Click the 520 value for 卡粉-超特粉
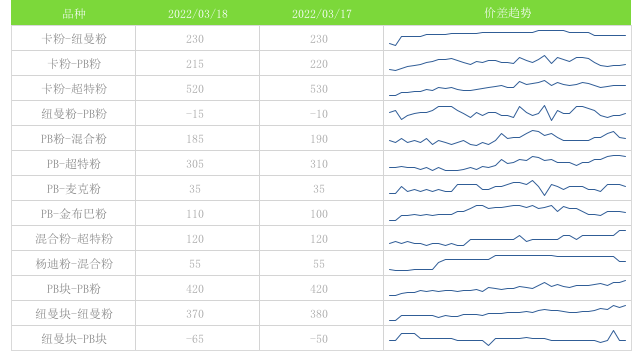This screenshot has height=364, width=642. (x=195, y=89)
